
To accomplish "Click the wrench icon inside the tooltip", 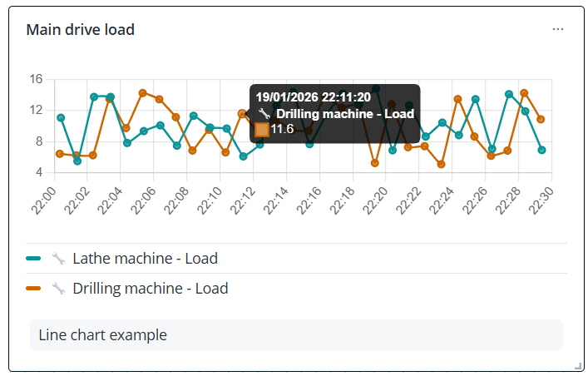I will pyautogui.click(x=264, y=113).
